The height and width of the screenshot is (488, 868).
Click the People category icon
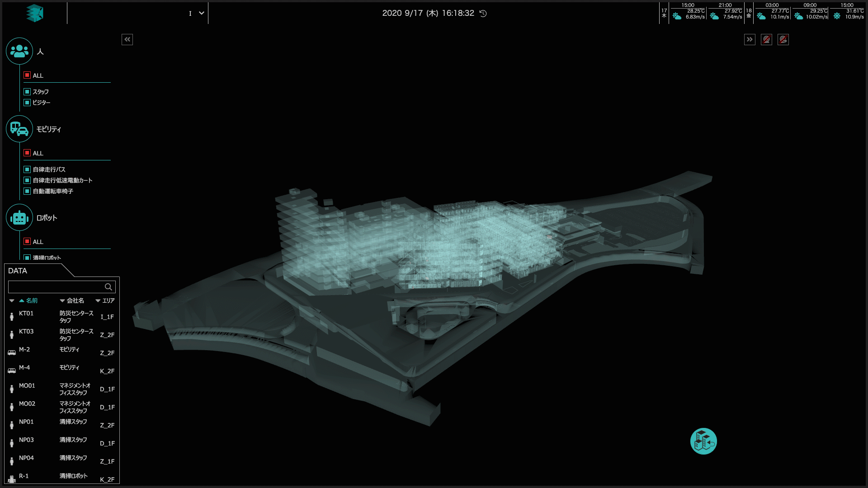tap(19, 51)
